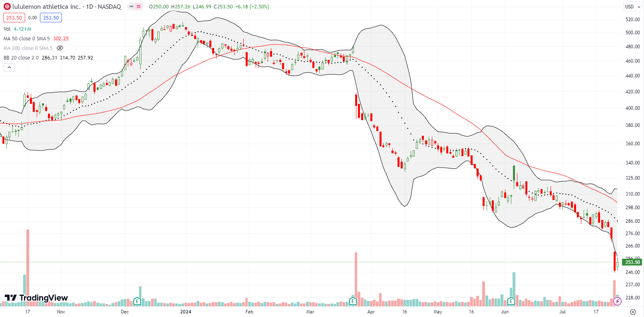Click the 298.00 price axis label

[x=632, y=207]
